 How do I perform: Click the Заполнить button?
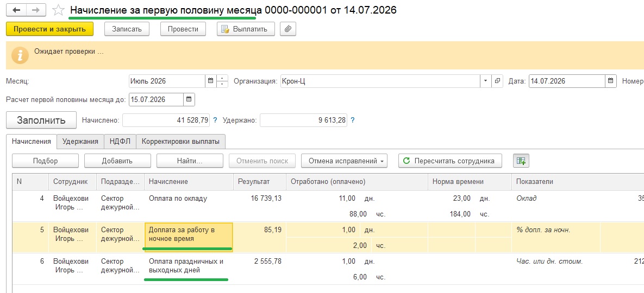pos(41,120)
